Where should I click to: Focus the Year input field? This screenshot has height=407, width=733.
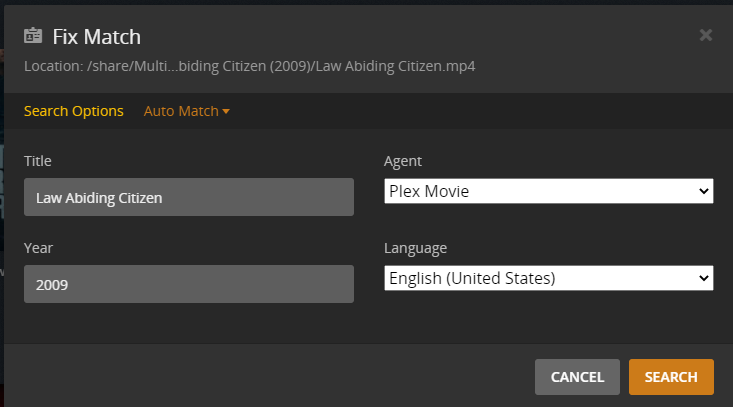pos(189,284)
